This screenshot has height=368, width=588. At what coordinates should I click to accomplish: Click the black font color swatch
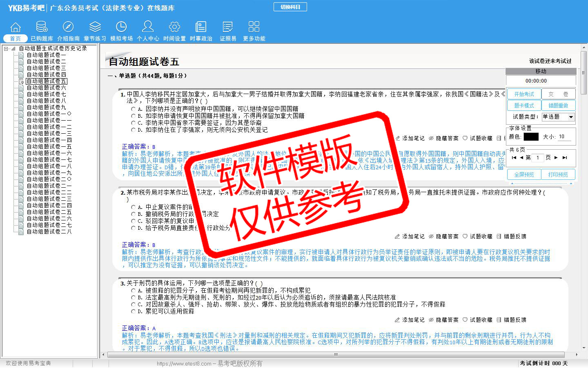click(531, 137)
